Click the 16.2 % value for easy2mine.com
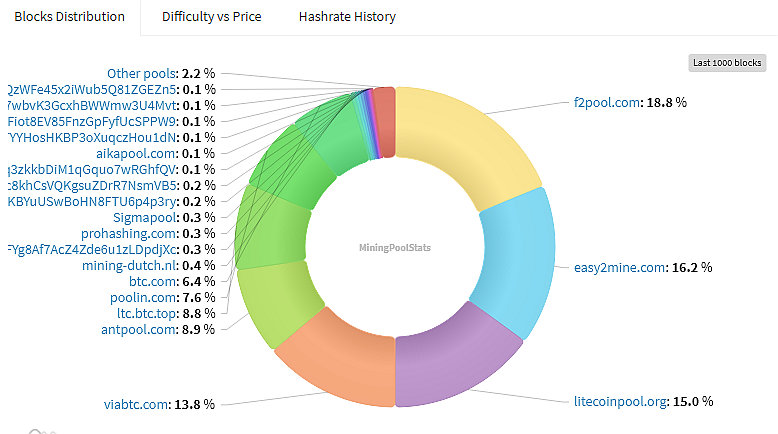The height and width of the screenshot is (434, 778). coord(692,268)
